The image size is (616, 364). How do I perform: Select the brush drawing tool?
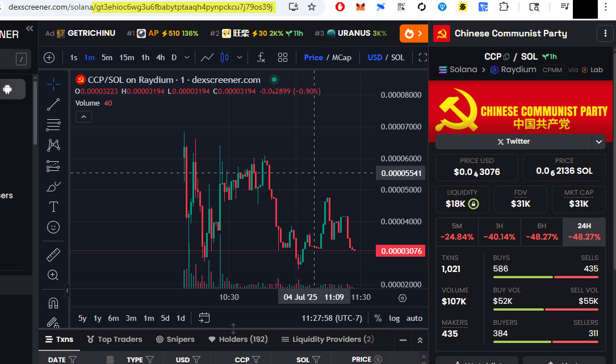coord(53,186)
